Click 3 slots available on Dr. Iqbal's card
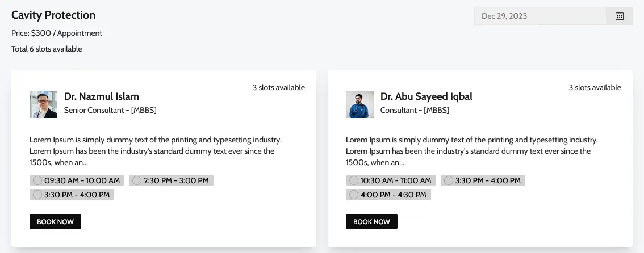The width and height of the screenshot is (644, 253). [595, 87]
